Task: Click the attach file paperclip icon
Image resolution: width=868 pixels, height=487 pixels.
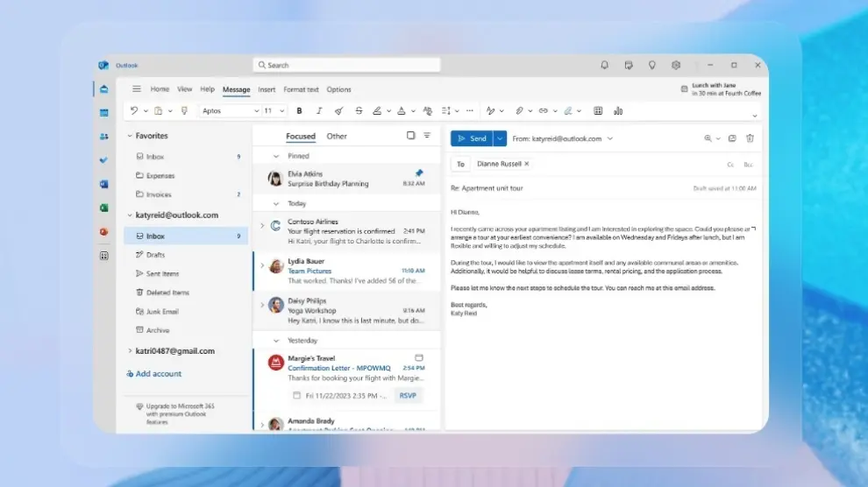Action: (519, 111)
